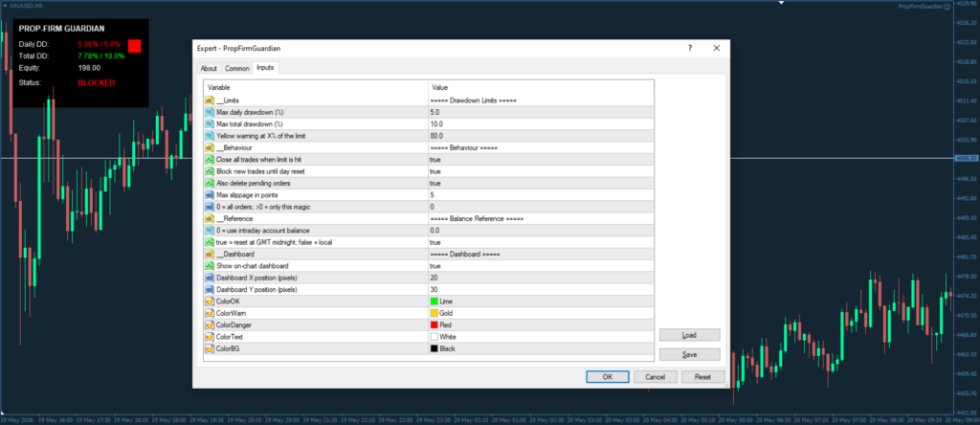This screenshot has width=980, height=425.
Task: Click the __Behaviour string type icon
Action: coord(210,148)
